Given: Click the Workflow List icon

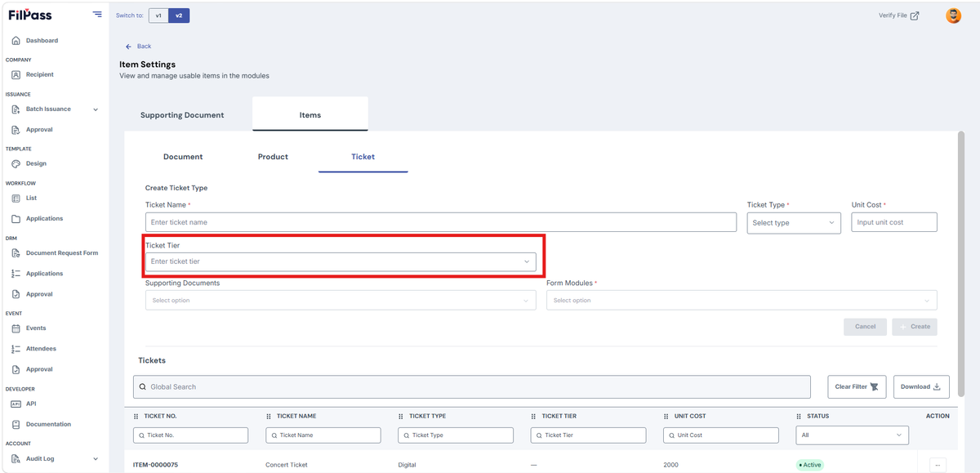Looking at the screenshot, I should click(x=16, y=198).
